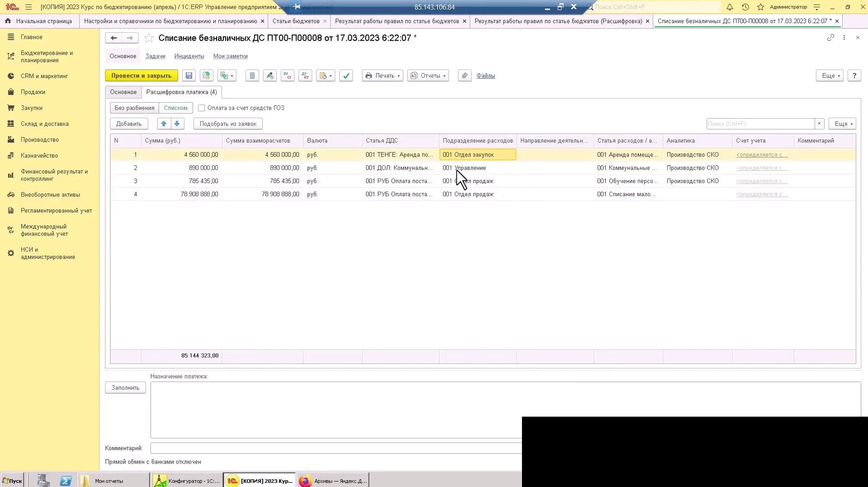The image size is (868, 487).
Task: Open the vertical dots form menu
Action: [844, 38]
